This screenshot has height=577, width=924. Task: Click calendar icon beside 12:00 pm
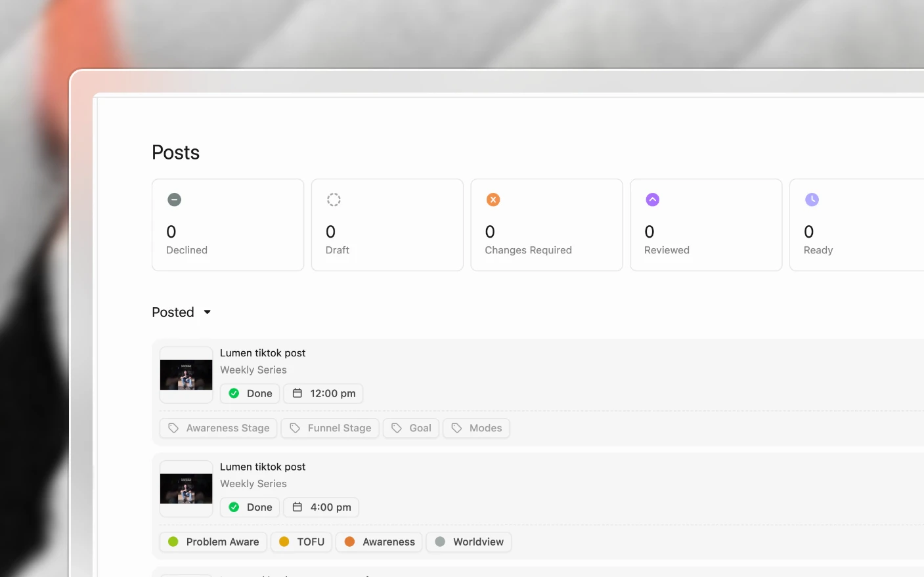tap(297, 393)
